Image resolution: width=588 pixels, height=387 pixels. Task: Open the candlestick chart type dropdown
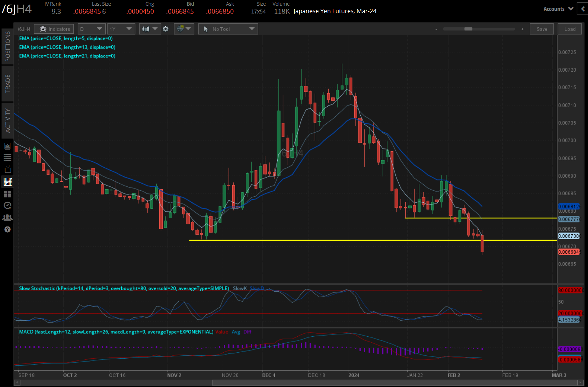pos(150,29)
